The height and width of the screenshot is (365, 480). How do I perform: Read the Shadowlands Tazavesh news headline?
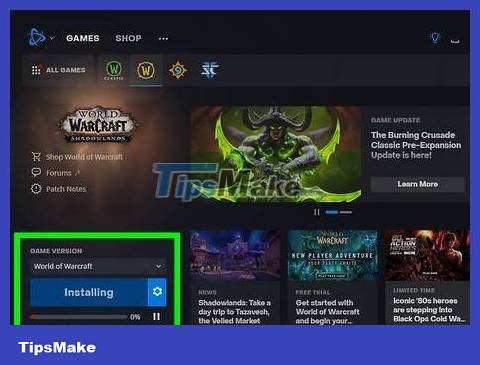click(x=234, y=312)
